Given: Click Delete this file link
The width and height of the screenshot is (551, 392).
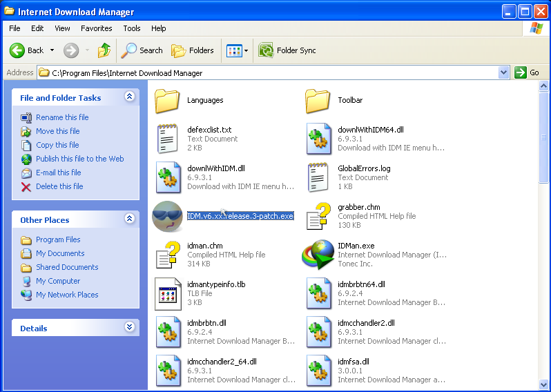Looking at the screenshot, I should [x=59, y=186].
